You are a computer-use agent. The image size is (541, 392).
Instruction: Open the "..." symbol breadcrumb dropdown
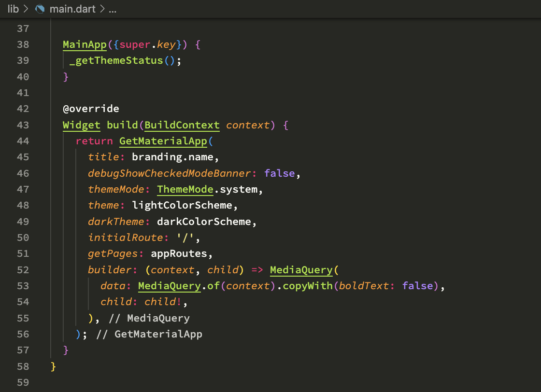[x=112, y=9]
